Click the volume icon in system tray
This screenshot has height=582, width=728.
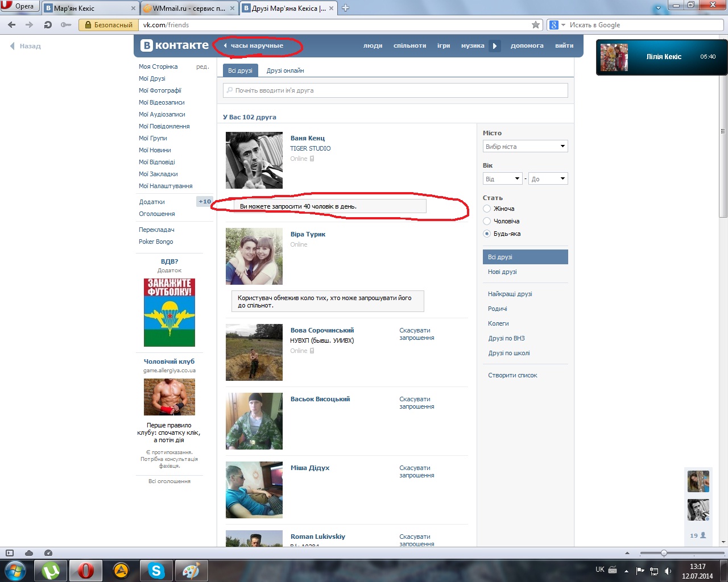[x=668, y=571]
